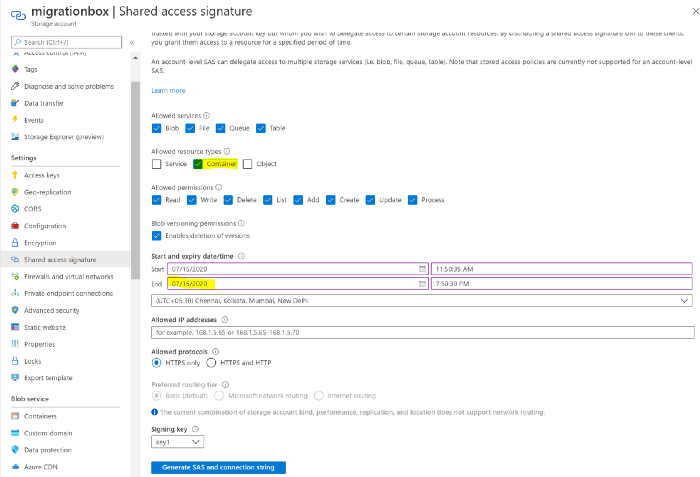Open the Storage Explorer (preview) icon

click(15, 137)
